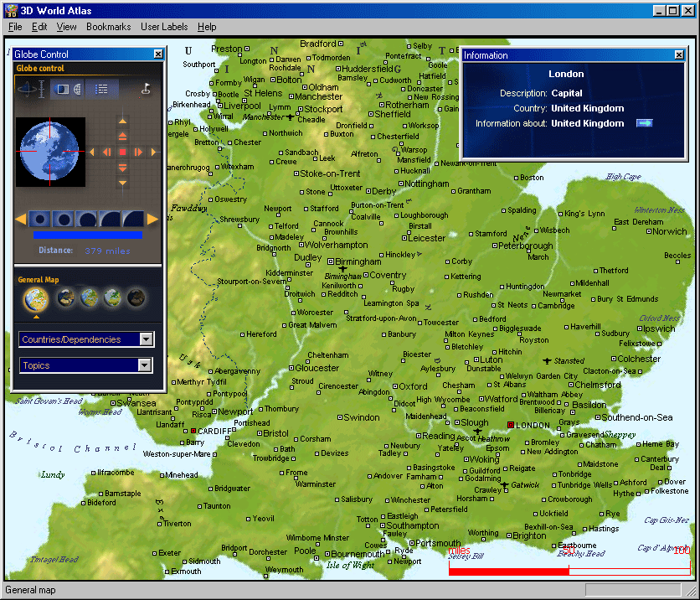Select the highlighted General Map globe style

(36, 299)
